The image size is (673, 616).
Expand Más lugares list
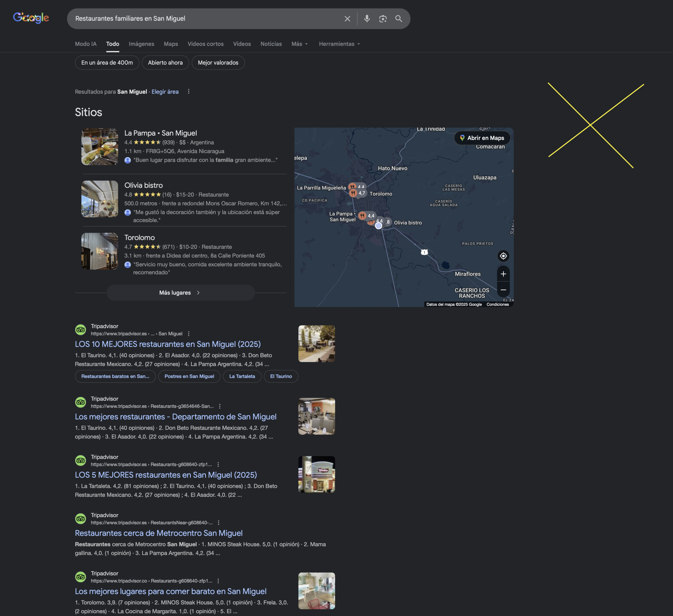pyautogui.click(x=180, y=292)
